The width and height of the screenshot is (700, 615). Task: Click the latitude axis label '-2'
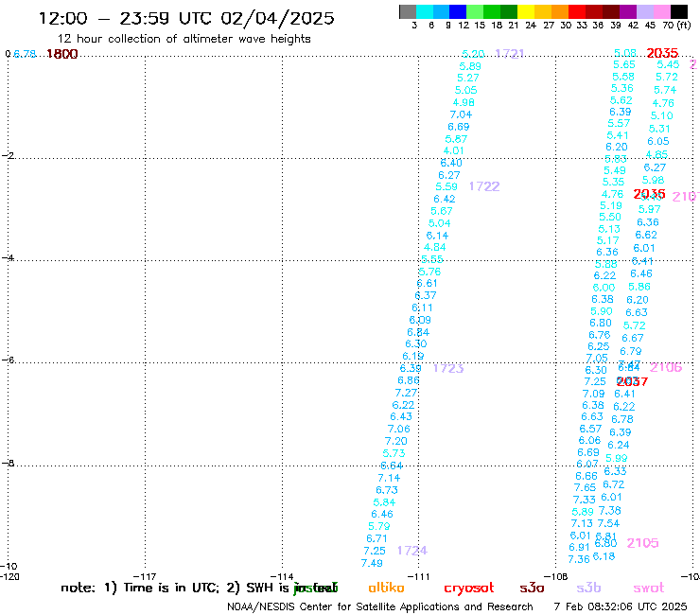[8, 155]
